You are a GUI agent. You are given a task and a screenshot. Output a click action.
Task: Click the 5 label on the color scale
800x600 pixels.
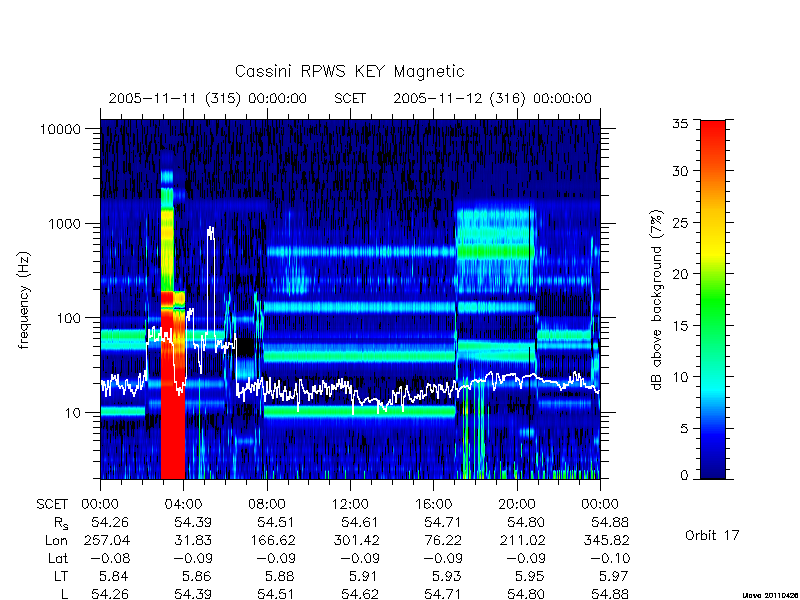(684, 429)
